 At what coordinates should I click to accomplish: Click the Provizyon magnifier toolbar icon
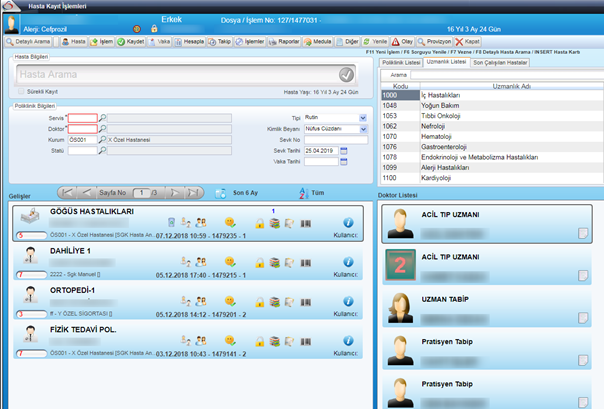421,42
